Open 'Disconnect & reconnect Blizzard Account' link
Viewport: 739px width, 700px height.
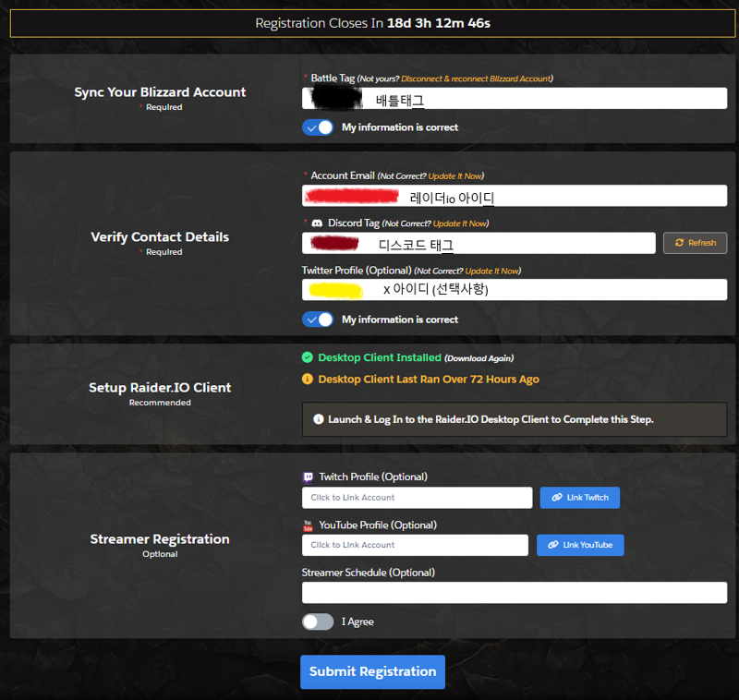tap(476, 78)
